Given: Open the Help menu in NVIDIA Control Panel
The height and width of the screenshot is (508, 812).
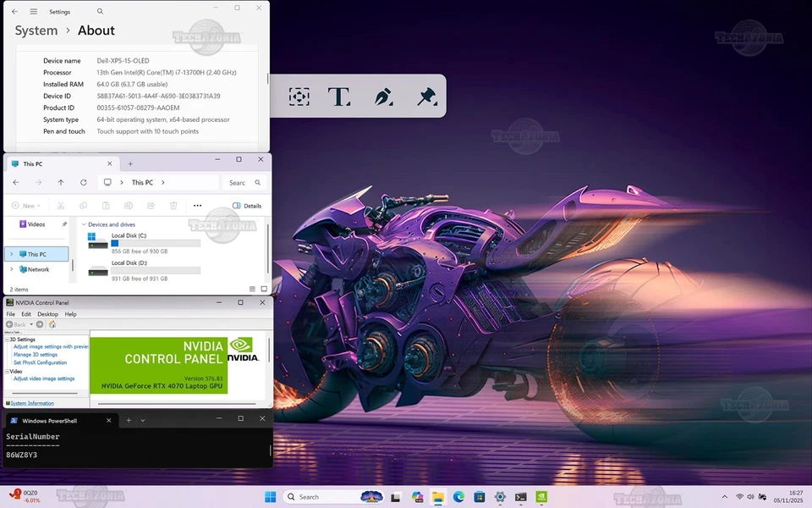Looking at the screenshot, I should pyautogui.click(x=71, y=314).
